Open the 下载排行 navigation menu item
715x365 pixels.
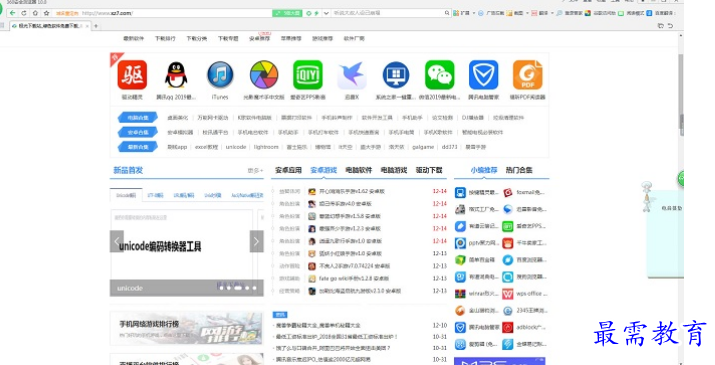pos(165,39)
